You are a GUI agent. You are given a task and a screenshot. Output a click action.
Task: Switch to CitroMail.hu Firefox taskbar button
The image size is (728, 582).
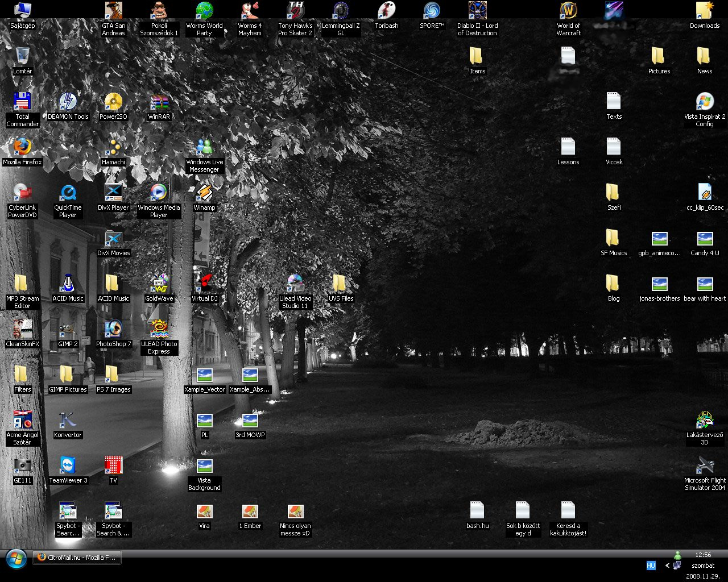pyautogui.click(x=76, y=558)
